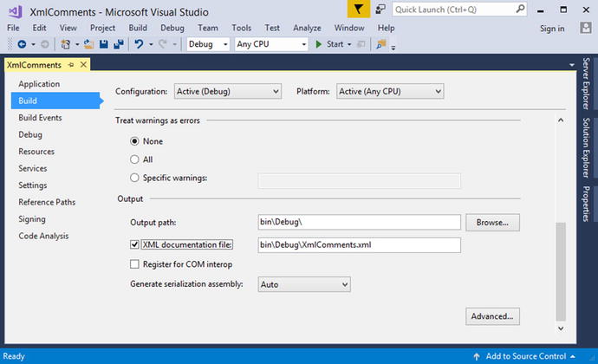Open the Signing properties page
Image resolution: width=598 pixels, height=364 pixels.
pyautogui.click(x=32, y=219)
